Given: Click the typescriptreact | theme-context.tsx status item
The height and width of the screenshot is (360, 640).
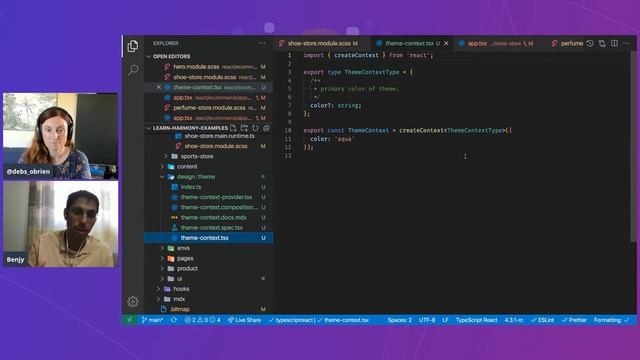Looking at the screenshot, I should pyautogui.click(x=319, y=320).
